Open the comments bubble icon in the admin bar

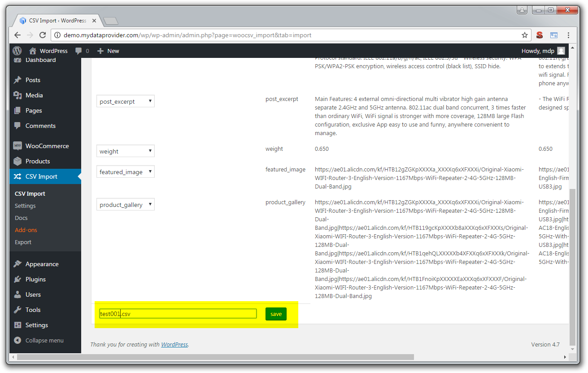(x=79, y=51)
